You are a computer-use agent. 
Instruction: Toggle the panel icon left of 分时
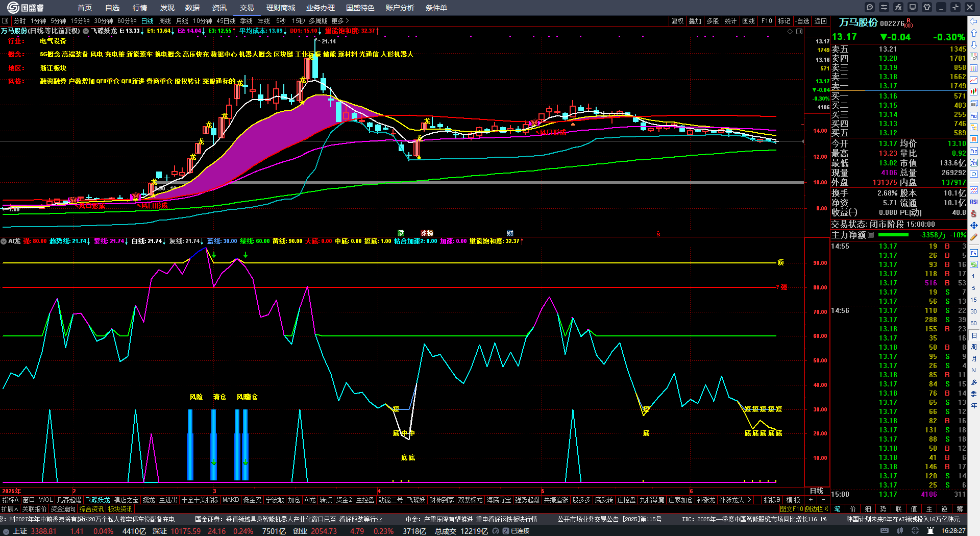pyautogui.click(x=5, y=21)
